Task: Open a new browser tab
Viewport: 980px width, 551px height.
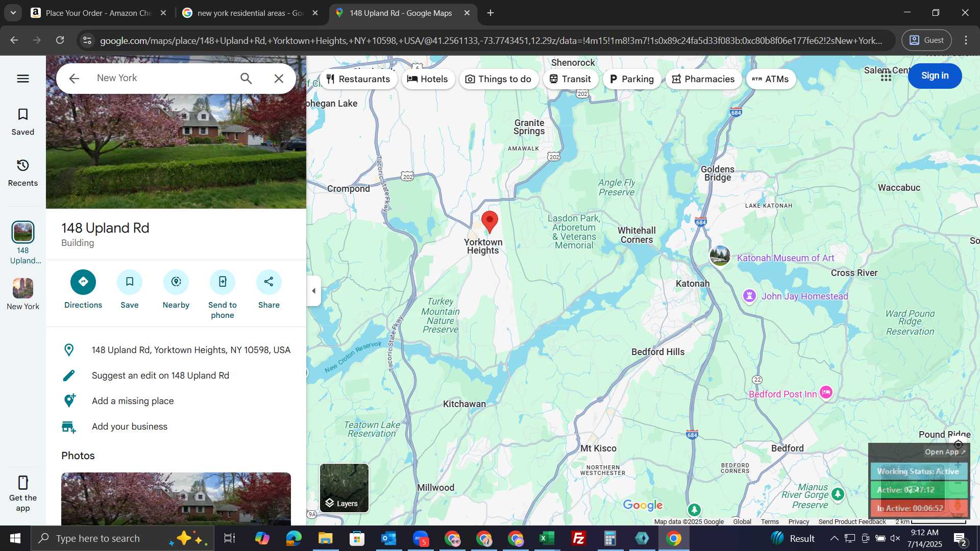Action: click(491, 13)
